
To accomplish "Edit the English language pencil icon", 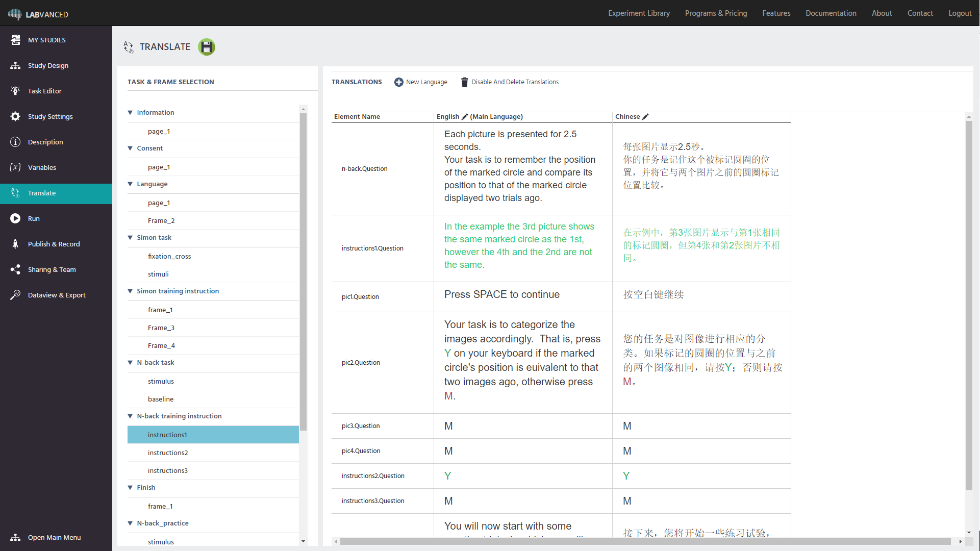I will coord(465,117).
